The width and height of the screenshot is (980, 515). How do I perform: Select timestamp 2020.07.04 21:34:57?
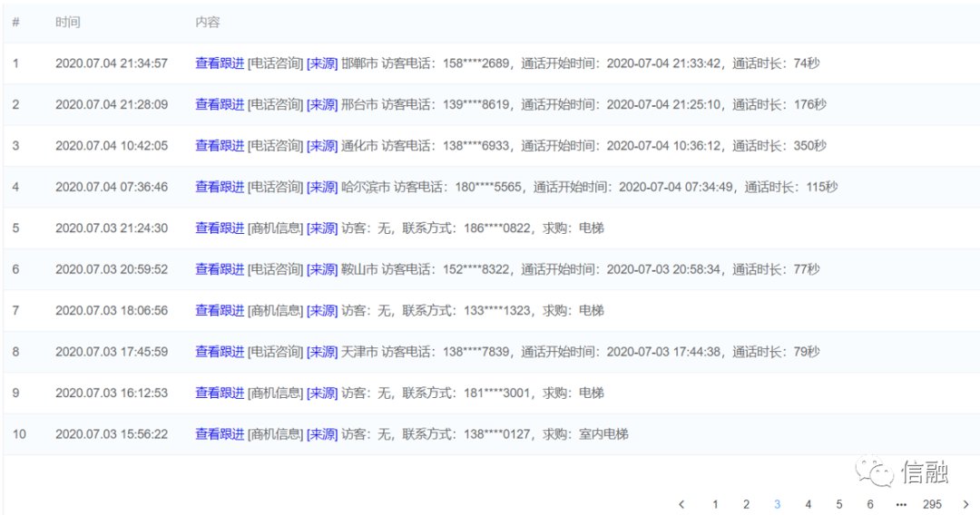point(112,63)
